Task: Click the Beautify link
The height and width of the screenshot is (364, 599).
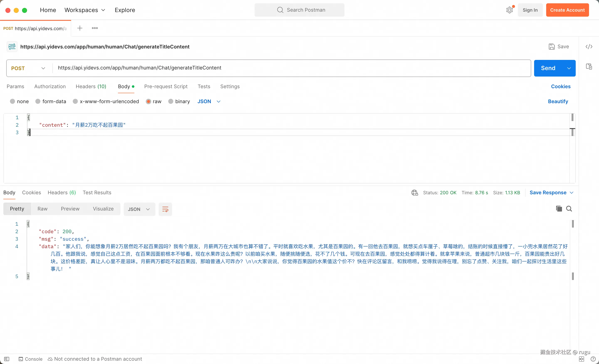Action: tap(558, 101)
